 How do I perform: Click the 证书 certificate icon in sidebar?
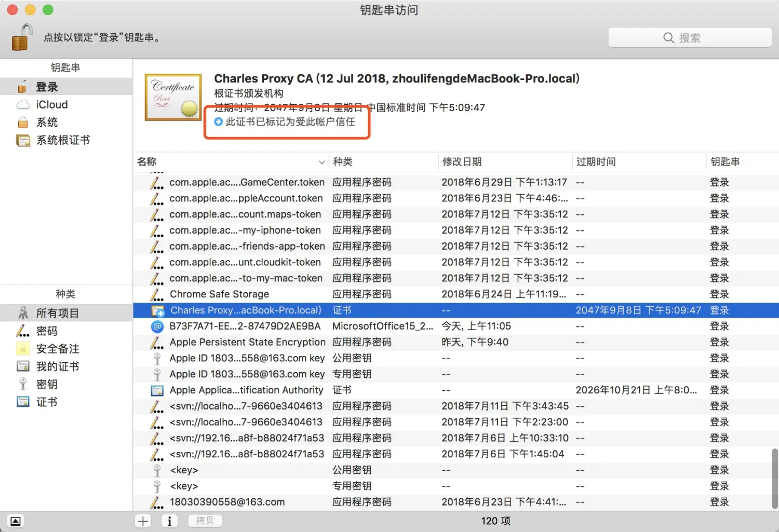point(23,401)
